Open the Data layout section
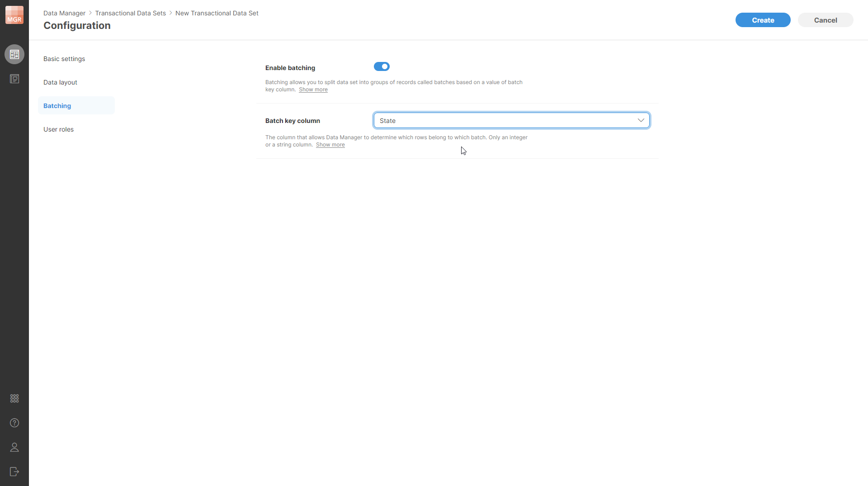 [x=60, y=82]
